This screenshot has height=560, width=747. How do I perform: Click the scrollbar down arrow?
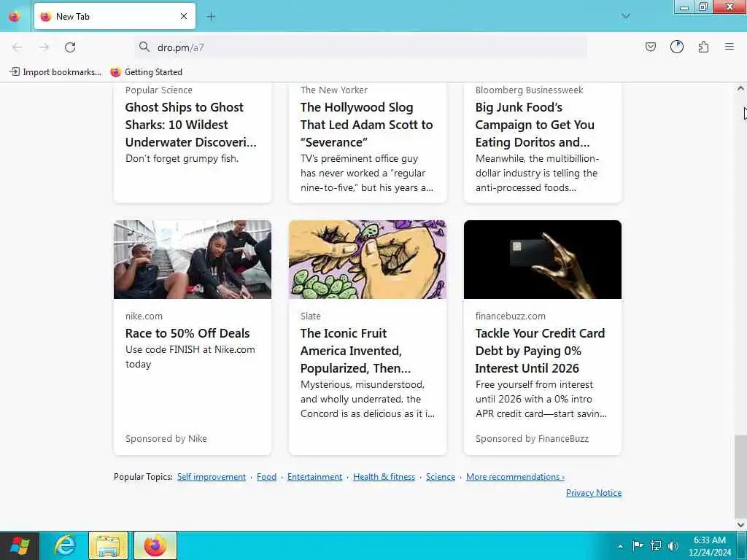(x=740, y=524)
